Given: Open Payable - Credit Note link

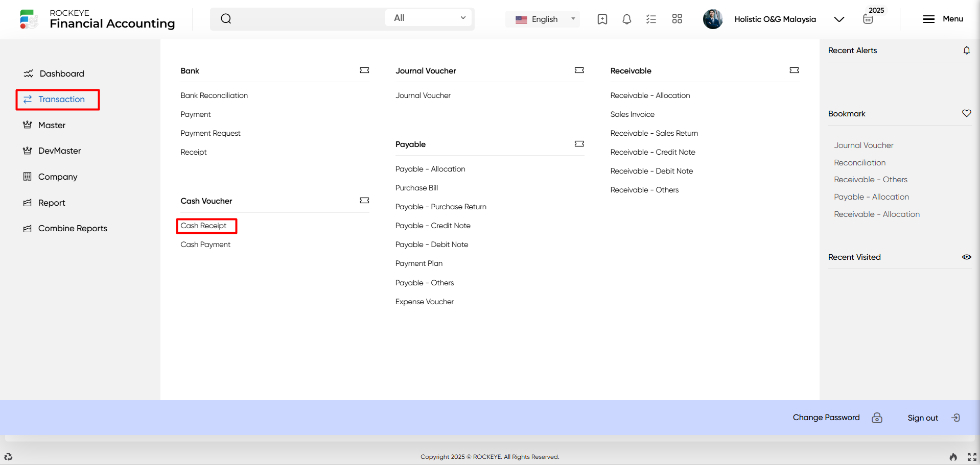Looking at the screenshot, I should coord(433,226).
